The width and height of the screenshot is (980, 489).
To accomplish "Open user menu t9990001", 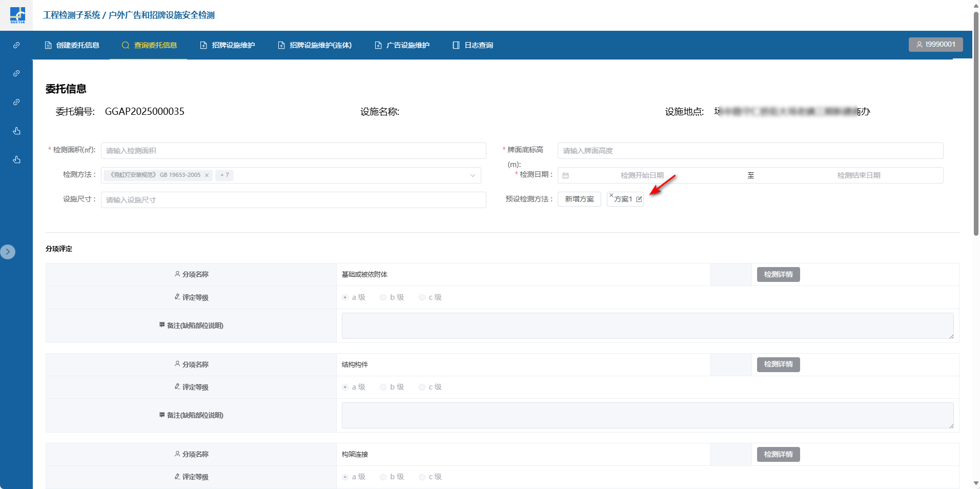I will tap(935, 45).
